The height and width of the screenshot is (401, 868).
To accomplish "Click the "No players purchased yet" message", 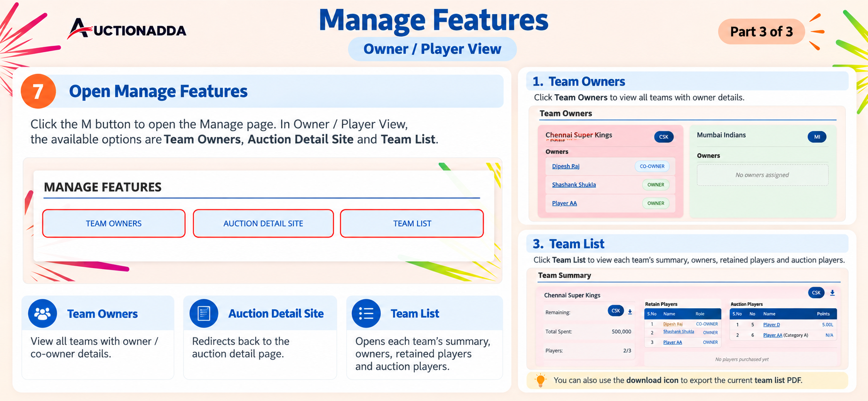I will point(742,360).
